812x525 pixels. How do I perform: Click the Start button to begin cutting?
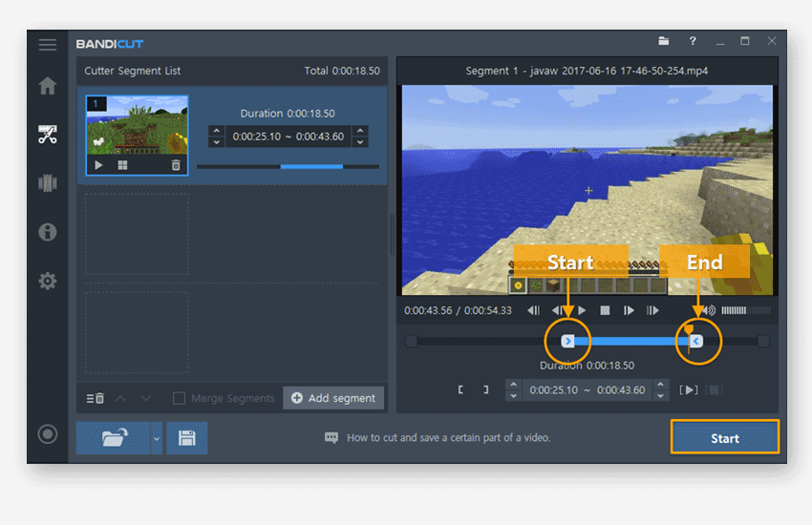[x=724, y=437]
